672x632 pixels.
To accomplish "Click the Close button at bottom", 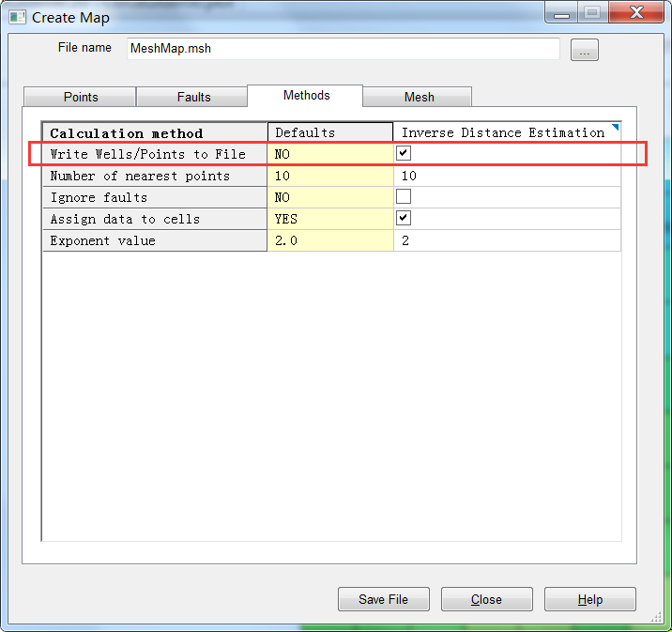I will click(486, 599).
